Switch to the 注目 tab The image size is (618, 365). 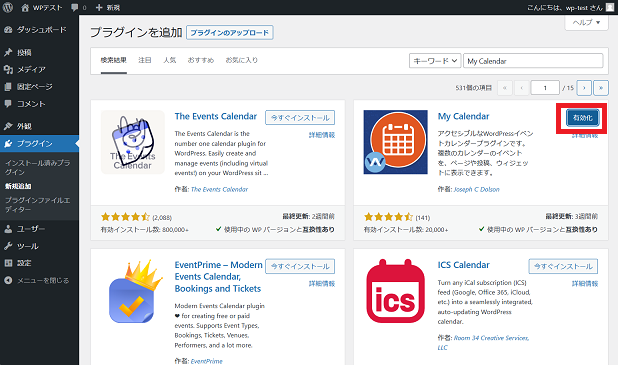145,60
